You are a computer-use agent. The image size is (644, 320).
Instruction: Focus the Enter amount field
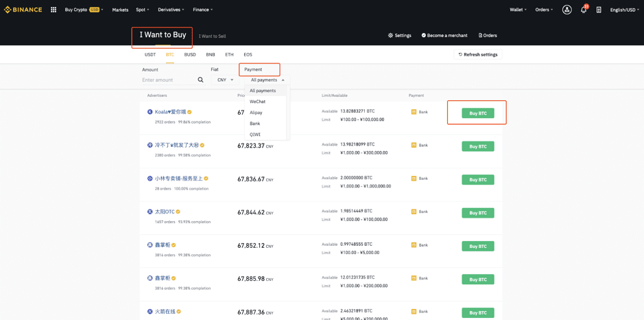169,80
